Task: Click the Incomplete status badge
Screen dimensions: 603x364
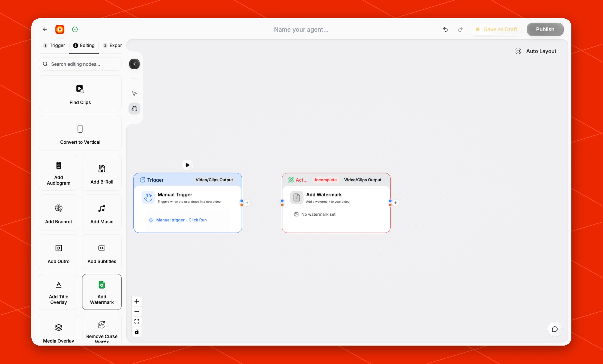Action: pos(326,180)
